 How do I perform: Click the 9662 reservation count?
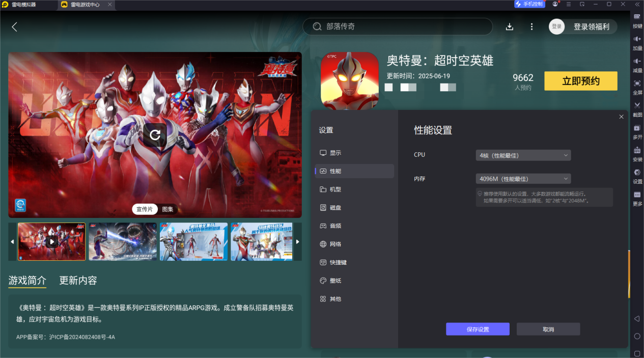point(523,78)
